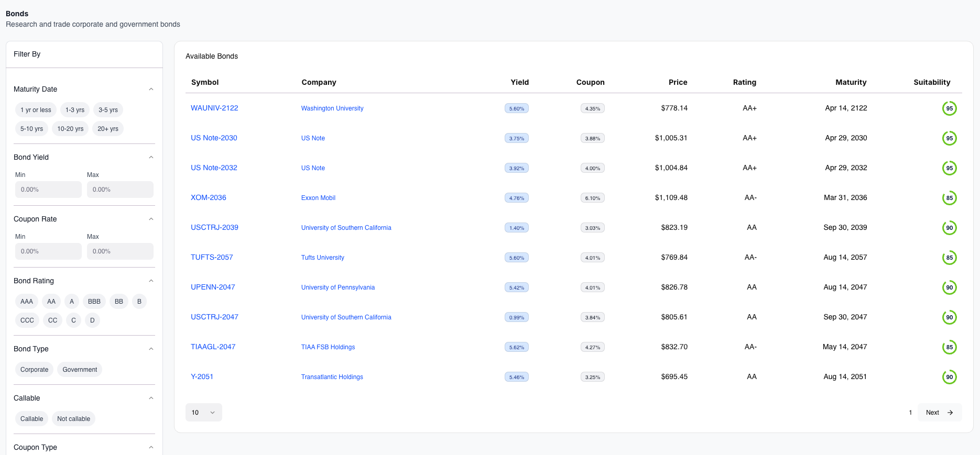Toggle the Corporate bond type filter

[x=35, y=370]
